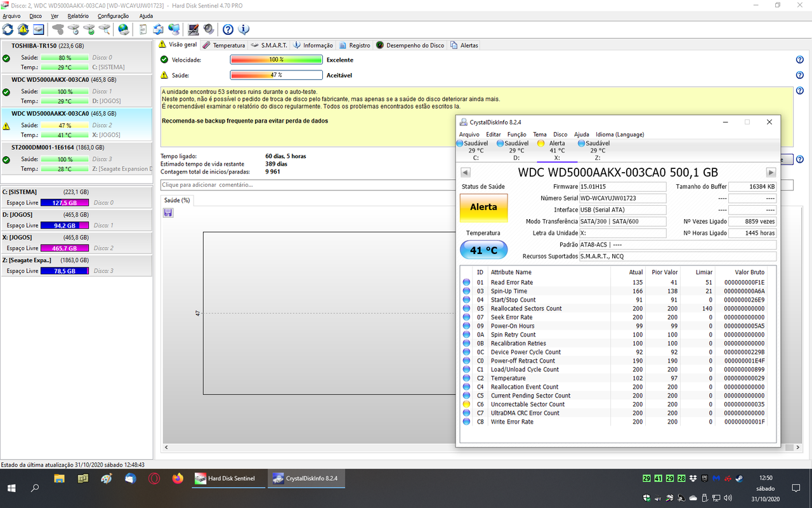The image size is (812, 508).
Task: Click the blue question mark toolbar icon
Action: (x=228, y=29)
